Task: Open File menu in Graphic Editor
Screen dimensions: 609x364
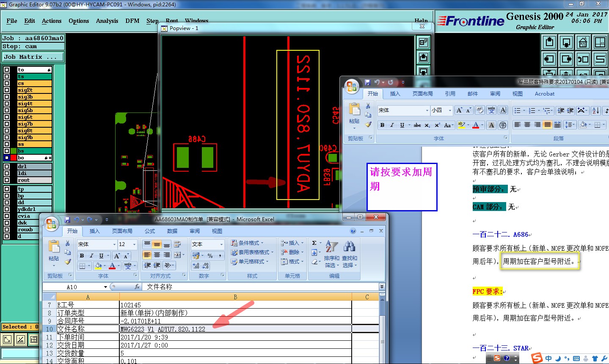Action: [12, 21]
